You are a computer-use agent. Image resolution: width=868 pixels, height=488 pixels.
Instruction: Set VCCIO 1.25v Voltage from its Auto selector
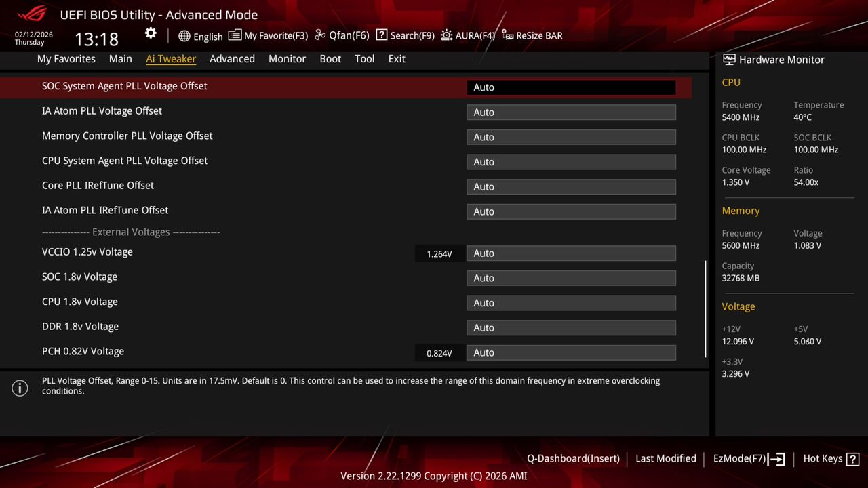click(x=570, y=253)
